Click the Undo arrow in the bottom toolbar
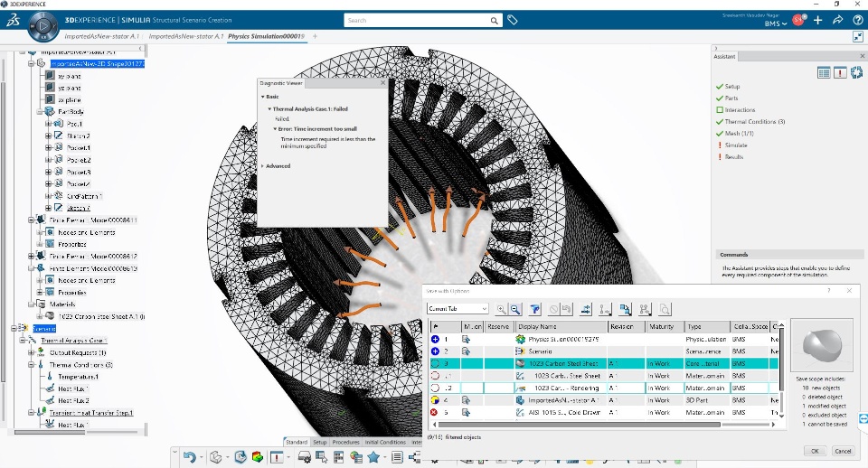Image resolution: width=868 pixels, height=468 pixels. pos(189,457)
